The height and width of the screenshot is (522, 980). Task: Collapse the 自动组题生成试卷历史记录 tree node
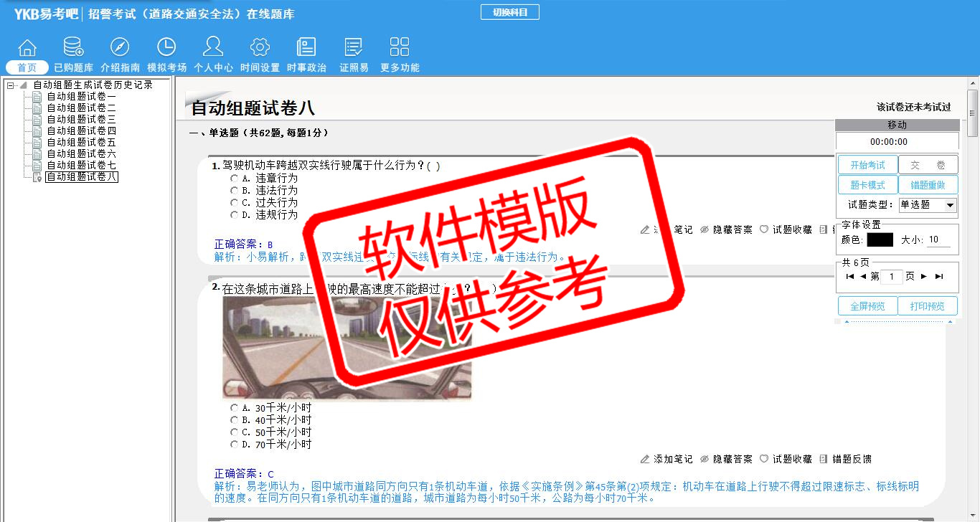(x=11, y=85)
